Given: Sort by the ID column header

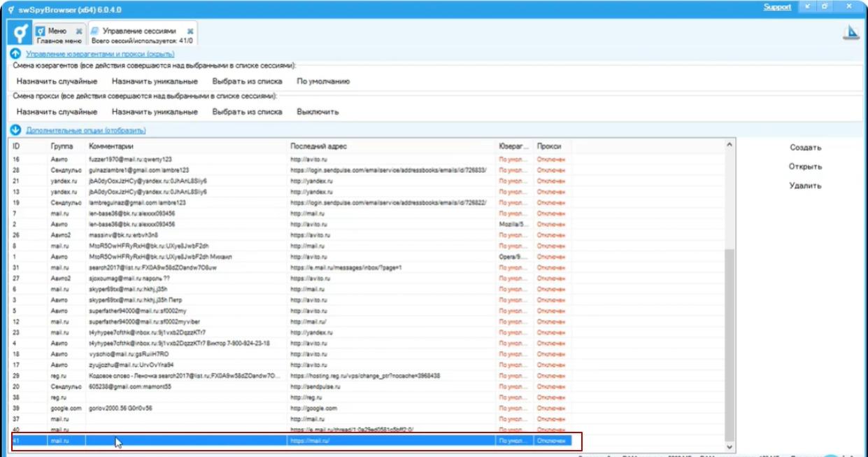Looking at the screenshot, I should click(x=29, y=146).
